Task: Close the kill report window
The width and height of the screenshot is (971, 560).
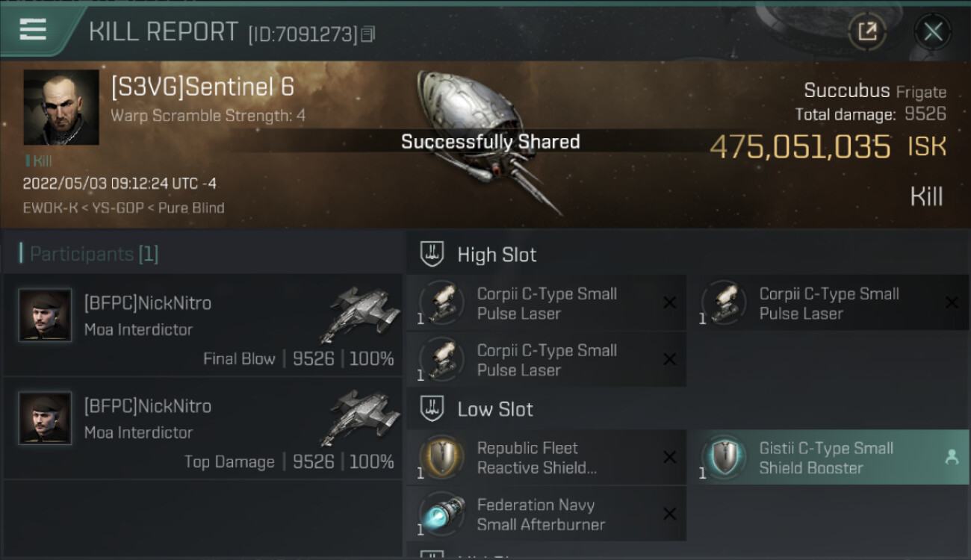Action: pos(932,31)
